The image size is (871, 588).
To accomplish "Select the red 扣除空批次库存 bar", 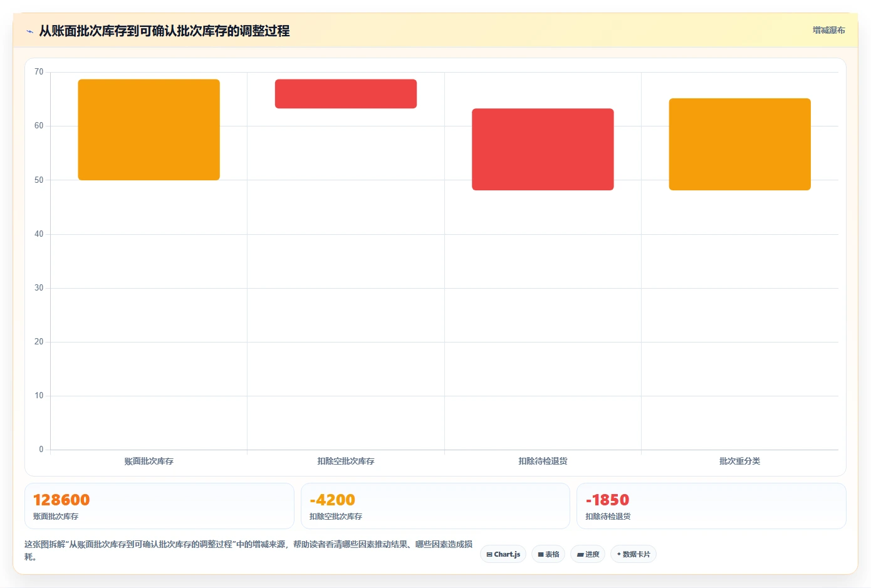I will click(x=346, y=94).
